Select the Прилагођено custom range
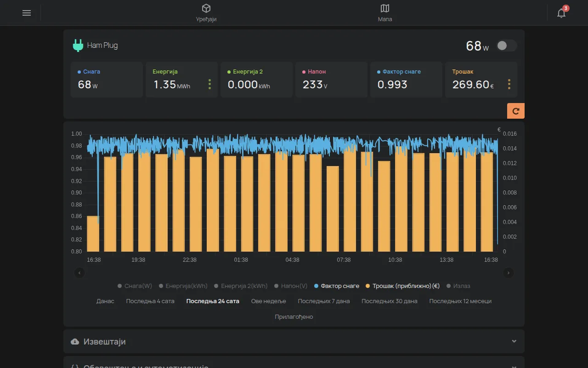 [x=294, y=316]
